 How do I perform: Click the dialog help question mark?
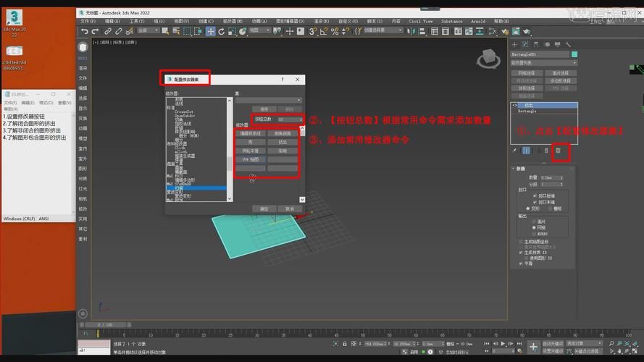point(283,79)
